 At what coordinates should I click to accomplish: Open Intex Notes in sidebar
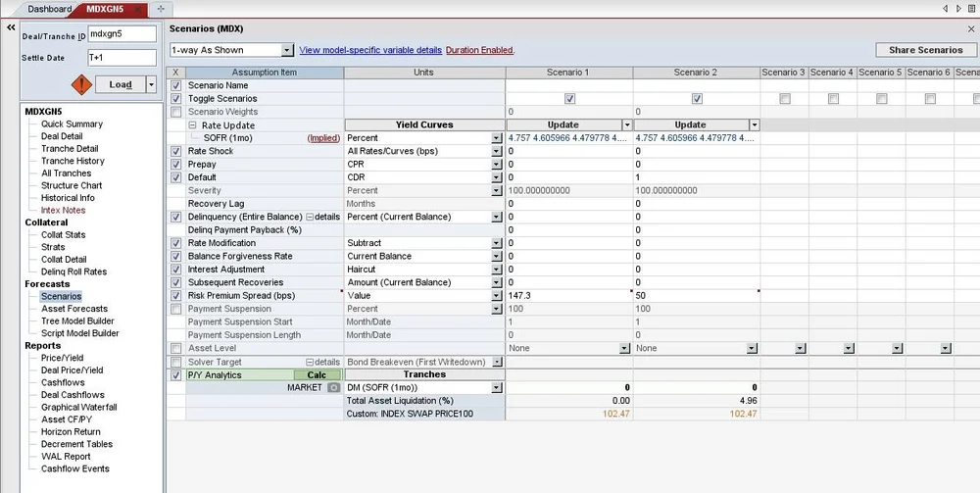(63, 210)
